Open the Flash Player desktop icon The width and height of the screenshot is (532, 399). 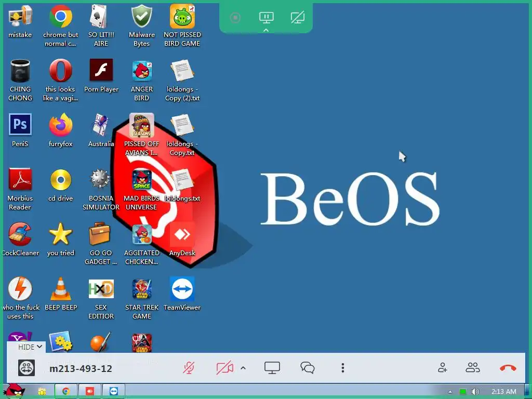(101, 70)
